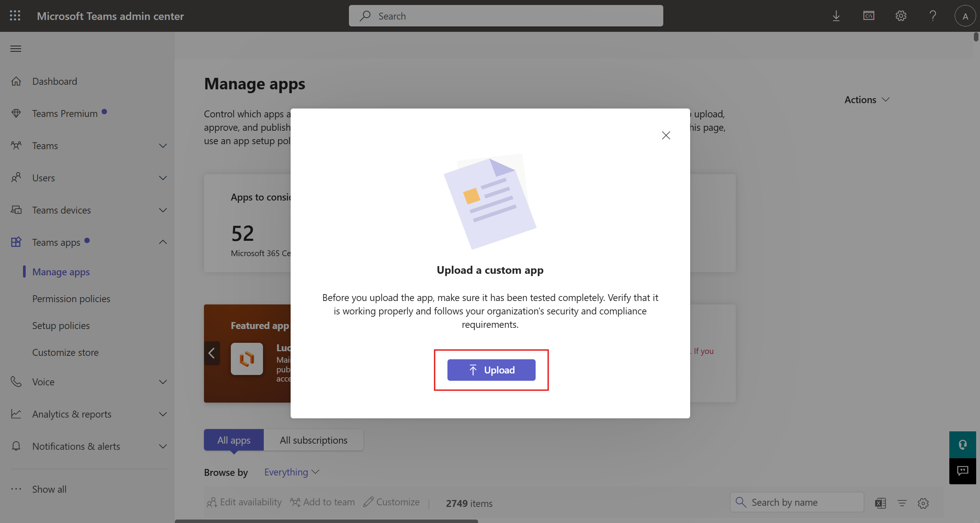The image size is (980, 523).
Task: Open help using the question mark icon
Action: (933, 16)
